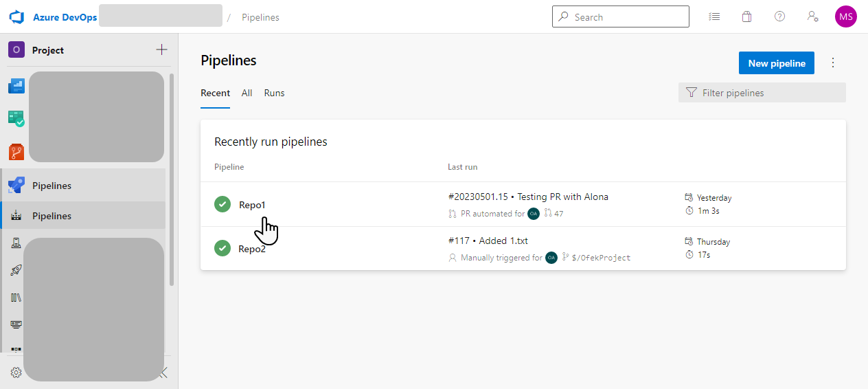Open the Environments icon under Pipelines

(16, 243)
